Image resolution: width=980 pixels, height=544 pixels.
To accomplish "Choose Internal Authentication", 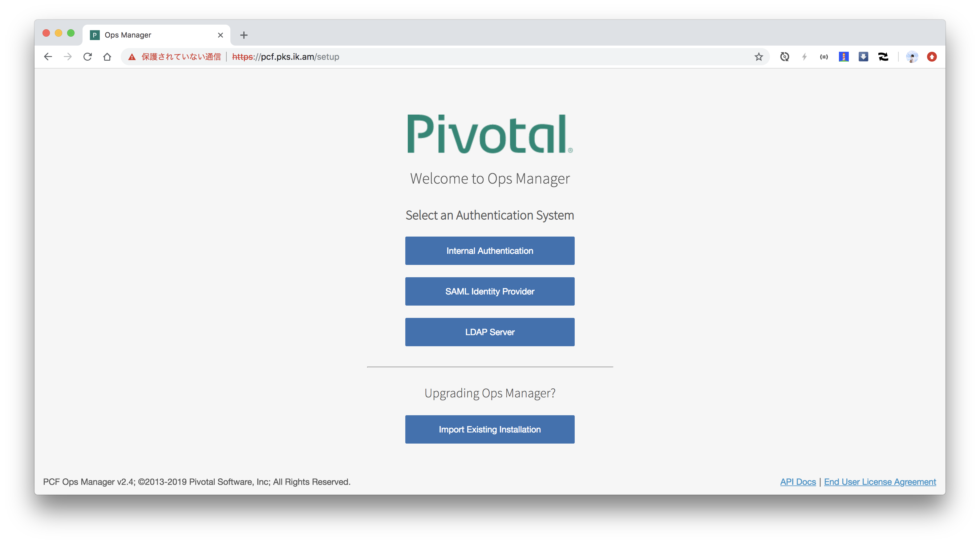I will point(490,251).
